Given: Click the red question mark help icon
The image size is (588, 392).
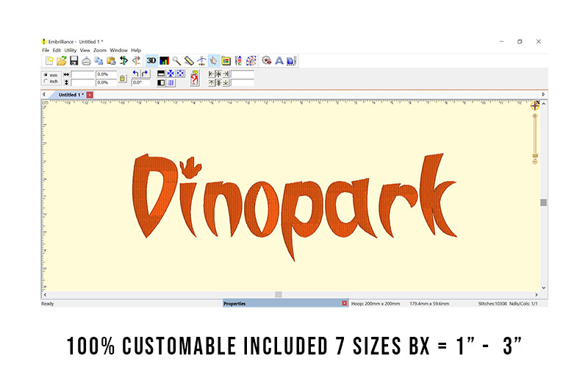Looking at the screenshot, I should click(194, 79).
